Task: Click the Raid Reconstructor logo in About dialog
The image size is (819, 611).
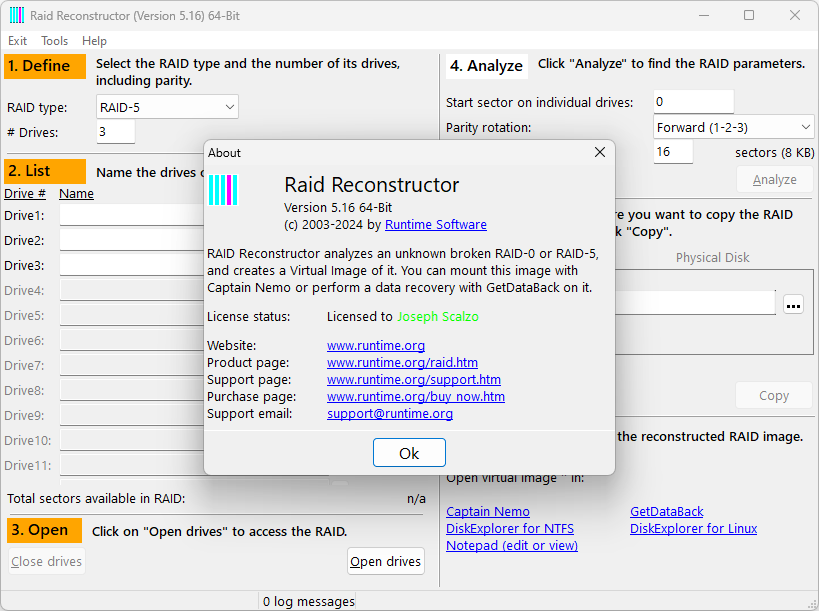Action: pyautogui.click(x=223, y=190)
